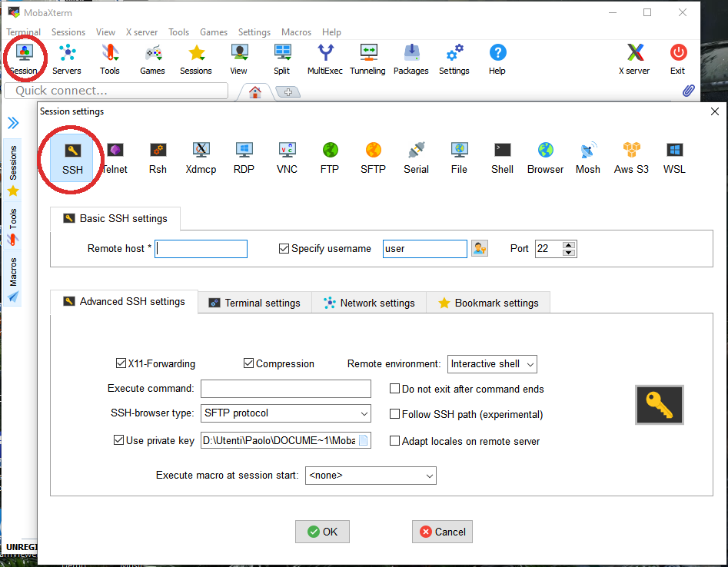Open SSH-browser type SFTP protocol dropdown
The height and width of the screenshot is (567, 728).
285,413
